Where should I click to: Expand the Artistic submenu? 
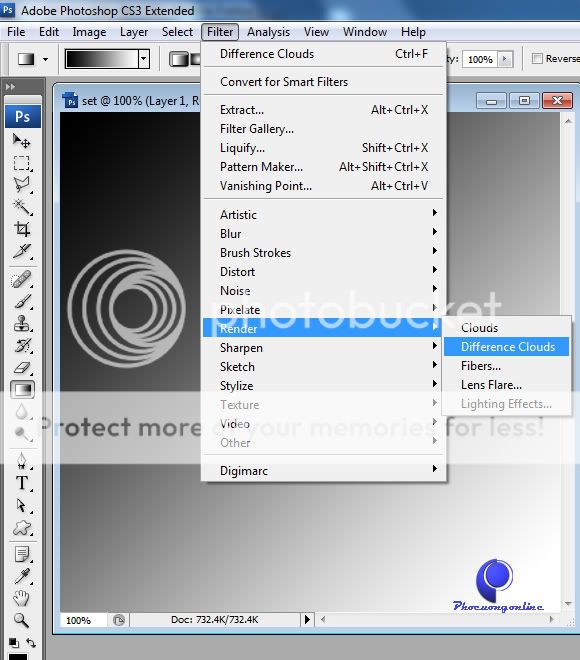point(323,215)
